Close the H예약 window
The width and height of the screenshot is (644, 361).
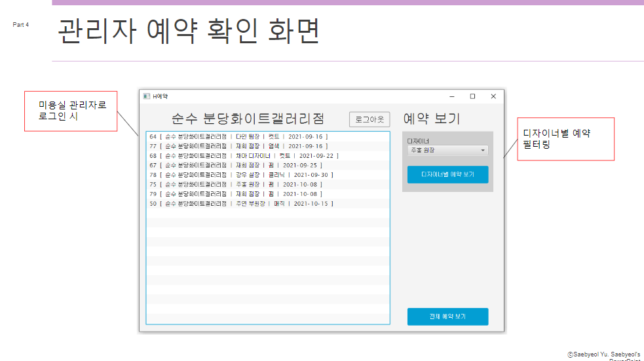coord(493,96)
